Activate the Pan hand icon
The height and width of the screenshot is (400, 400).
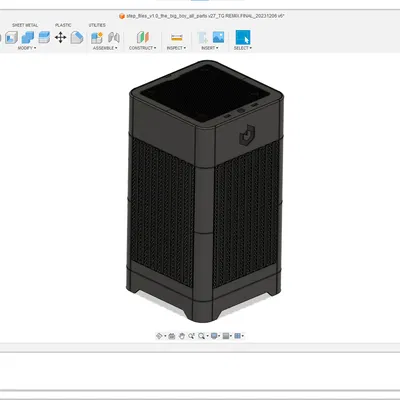tap(182, 336)
